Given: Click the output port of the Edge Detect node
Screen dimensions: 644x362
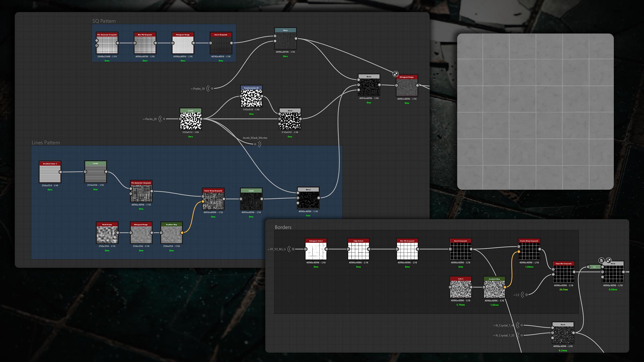Looking at the screenshot, I should [369, 249].
